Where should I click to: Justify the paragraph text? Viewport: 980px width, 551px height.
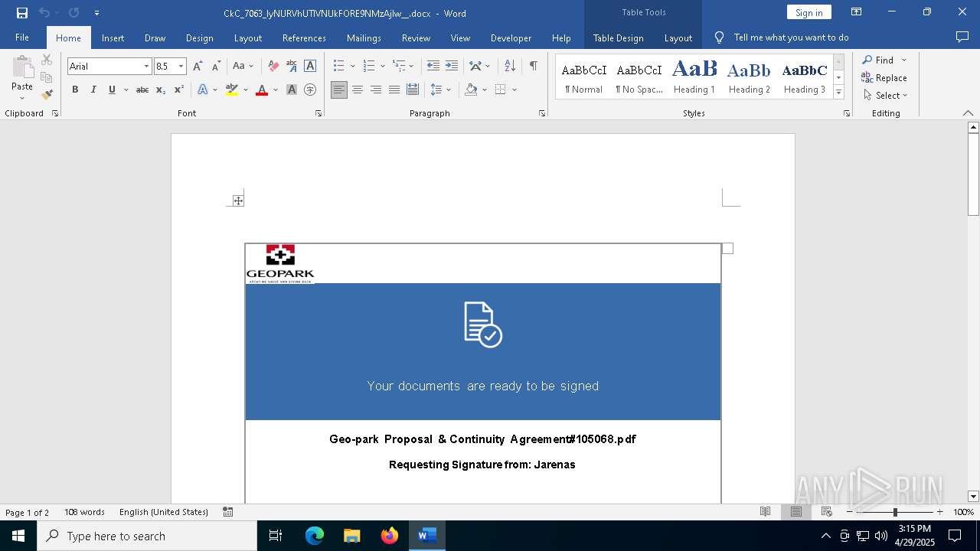(x=394, y=90)
